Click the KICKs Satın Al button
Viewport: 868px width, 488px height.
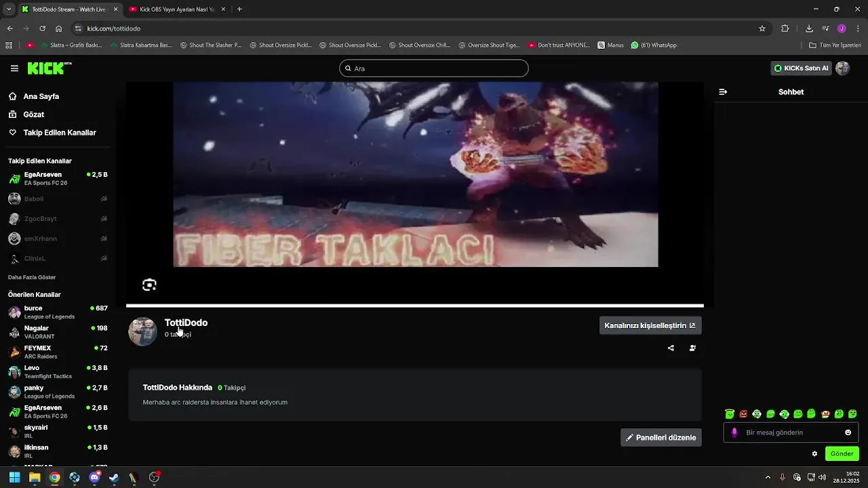[802, 68]
